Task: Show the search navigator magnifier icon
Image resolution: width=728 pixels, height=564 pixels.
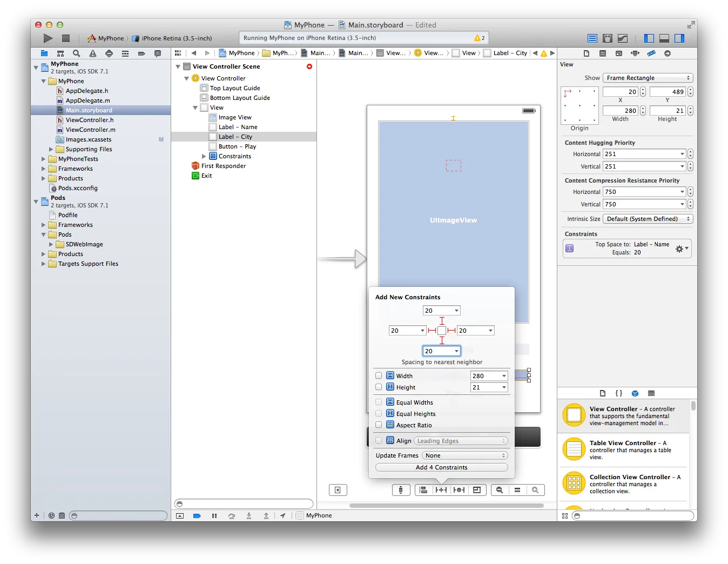Action: click(77, 53)
